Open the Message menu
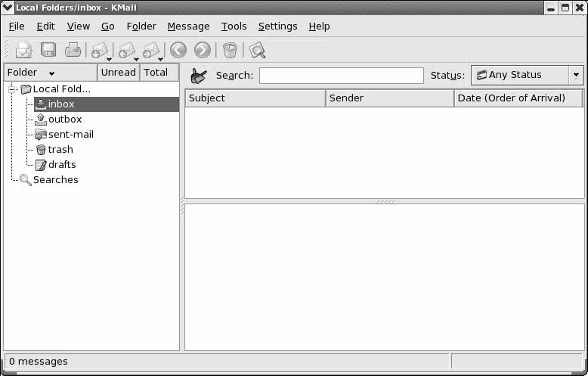The height and width of the screenshot is (376, 588). pyautogui.click(x=189, y=26)
